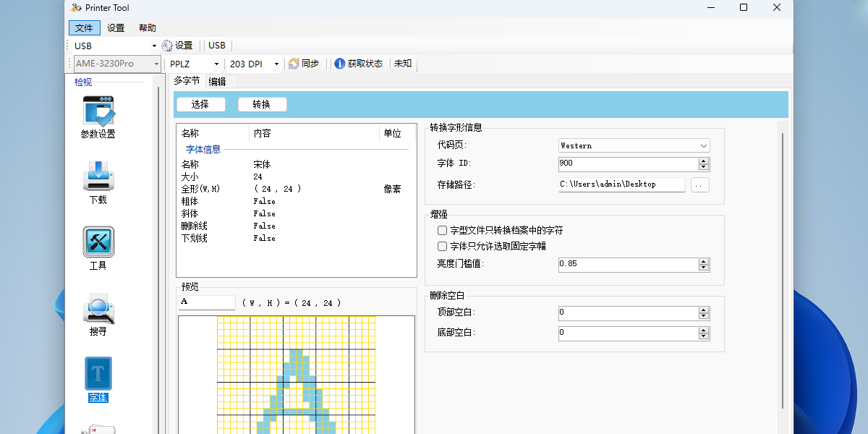Image resolution: width=868 pixels, height=434 pixels.
Task: Click the 检视 sidebar header
Action: tap(83, 82)
